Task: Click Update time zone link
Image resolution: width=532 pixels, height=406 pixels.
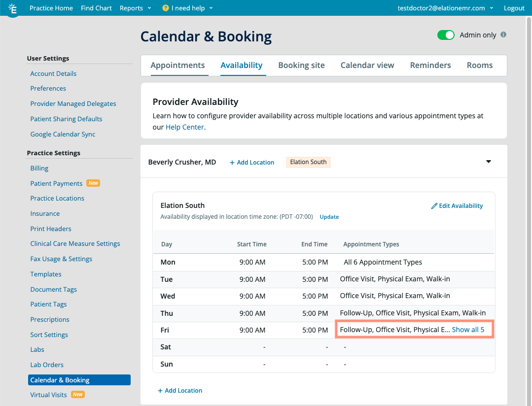Action: coord(329,217)
